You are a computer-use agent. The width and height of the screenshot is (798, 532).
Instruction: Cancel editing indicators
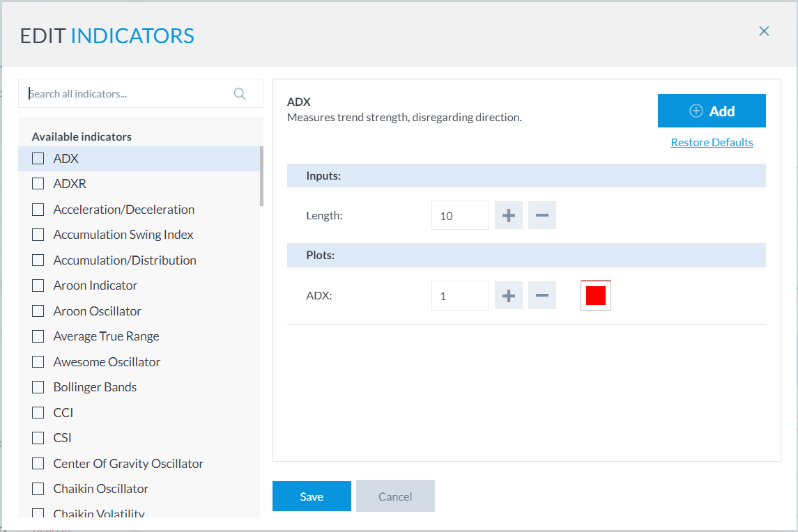coord(395,496)
